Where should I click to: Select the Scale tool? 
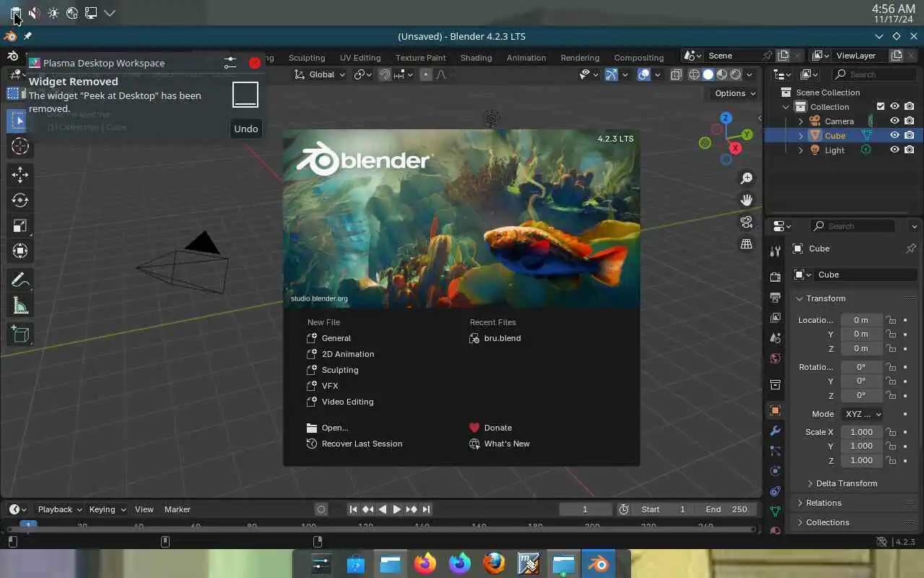point(20,225)
